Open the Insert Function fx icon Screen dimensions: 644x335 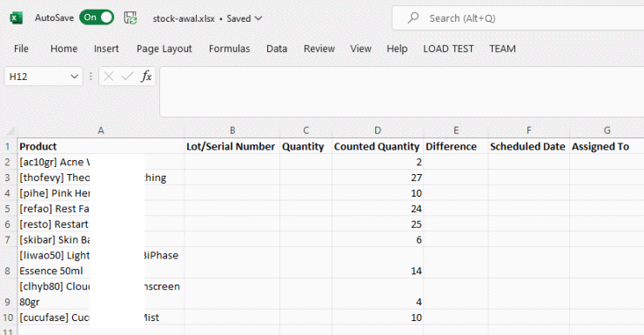coord(146,77)
